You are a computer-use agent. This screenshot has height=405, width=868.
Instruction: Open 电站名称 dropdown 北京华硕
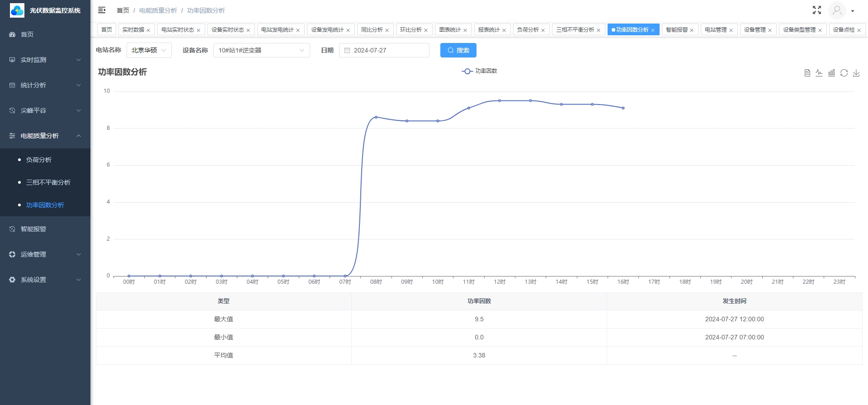(149, 50)
